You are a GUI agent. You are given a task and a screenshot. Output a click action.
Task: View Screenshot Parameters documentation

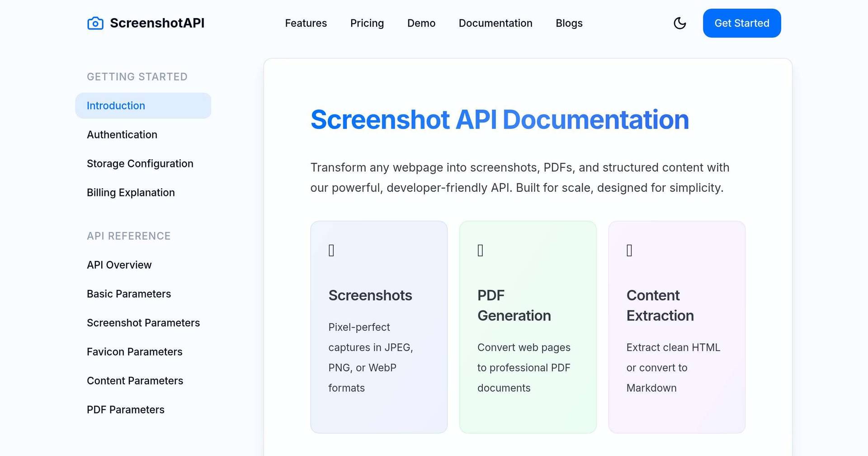[x=143, y=323]
